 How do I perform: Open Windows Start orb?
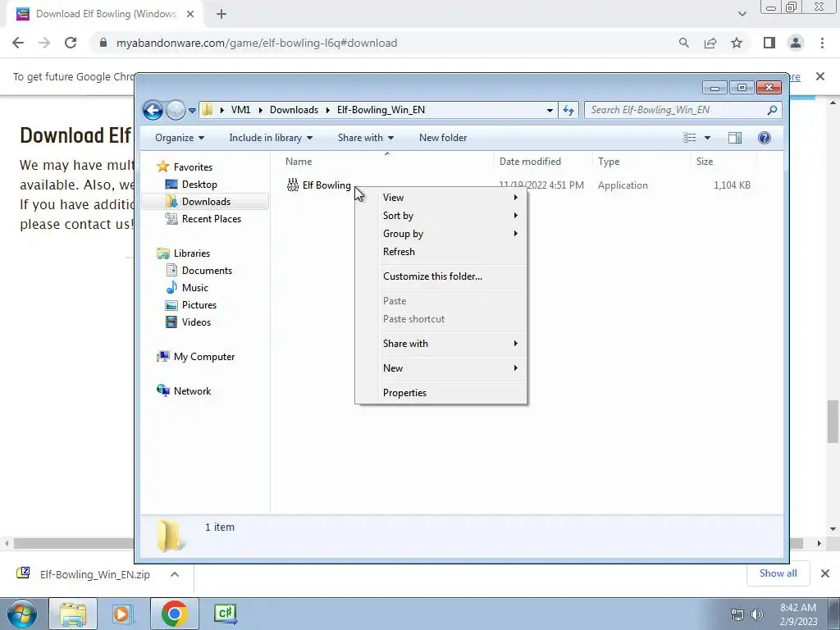click(x=21, y=614)
